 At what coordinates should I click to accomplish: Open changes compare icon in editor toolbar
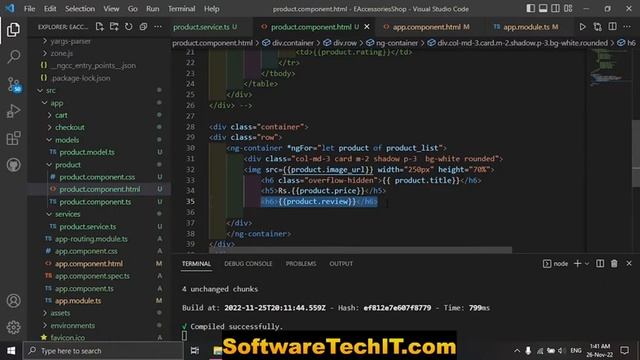(x=598, y=27)
